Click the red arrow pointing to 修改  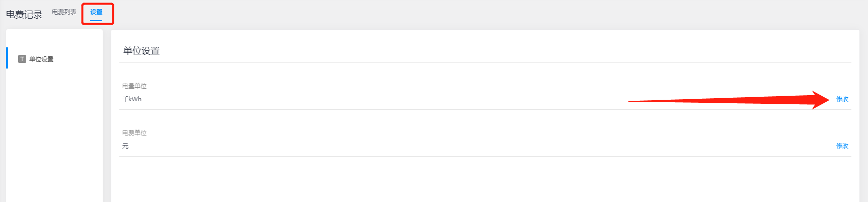pos(730,101)
